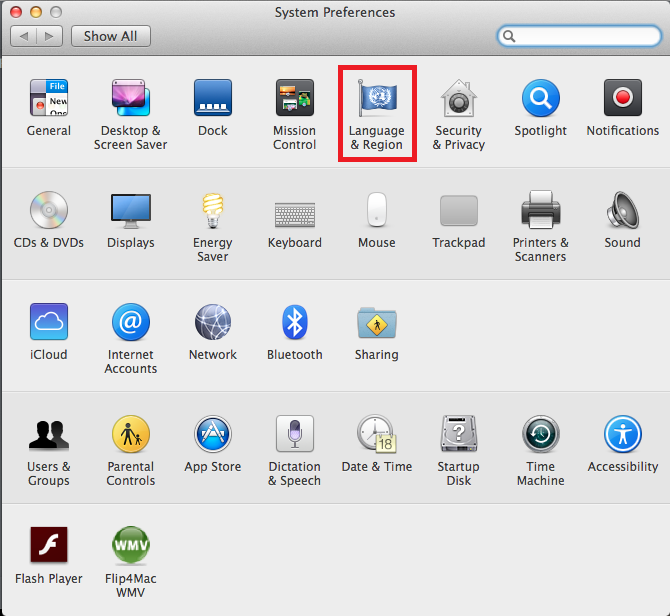Click the Show All button
The image size is (670, 616).
pyautogui.click(x=110, y=36)
